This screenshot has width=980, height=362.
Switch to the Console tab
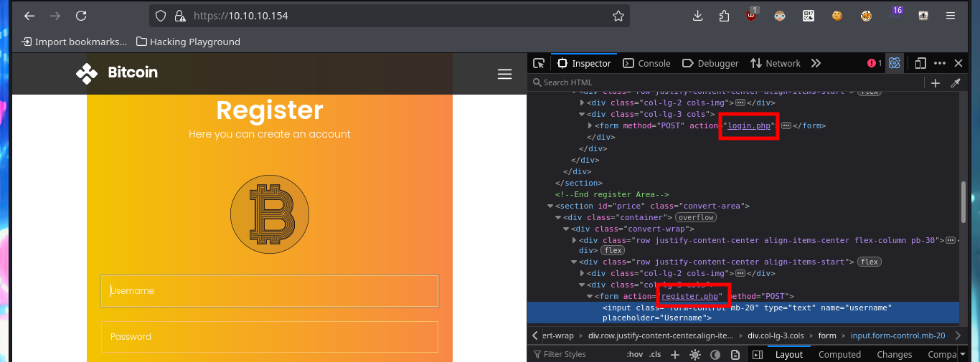click(646, 63)
